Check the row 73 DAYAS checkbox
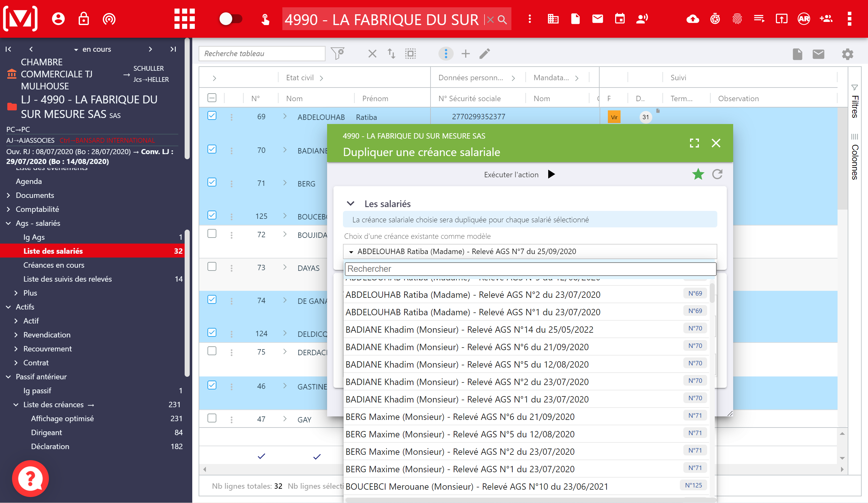Image resolution: width=868 pixels, height=503 pixels. (212, 267)
